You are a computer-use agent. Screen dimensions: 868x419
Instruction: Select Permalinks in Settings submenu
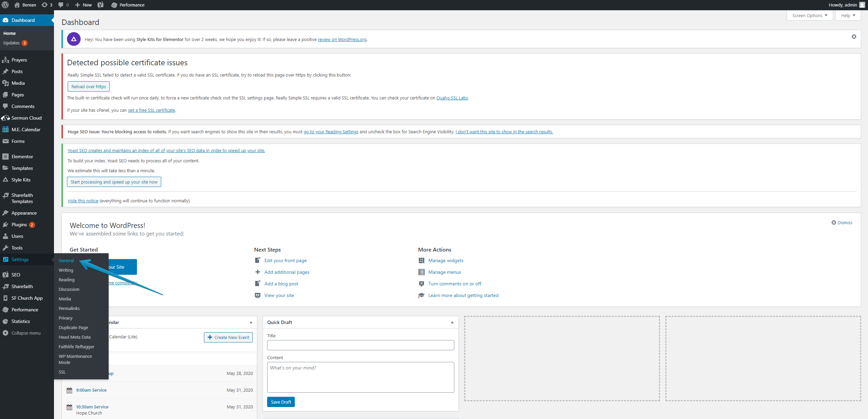tap(69, 308)
